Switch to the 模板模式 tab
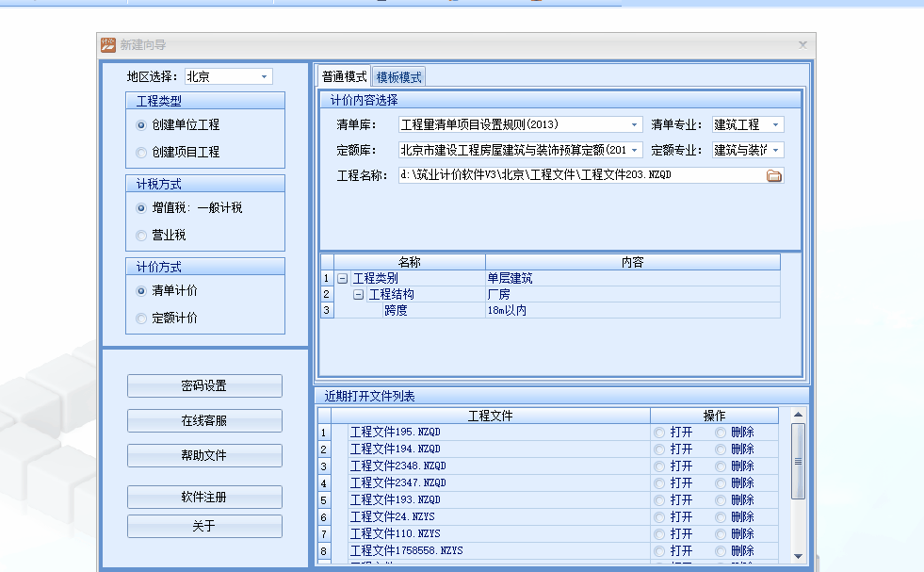The height and width of the screenshot is (572, 924). [399, 77]
